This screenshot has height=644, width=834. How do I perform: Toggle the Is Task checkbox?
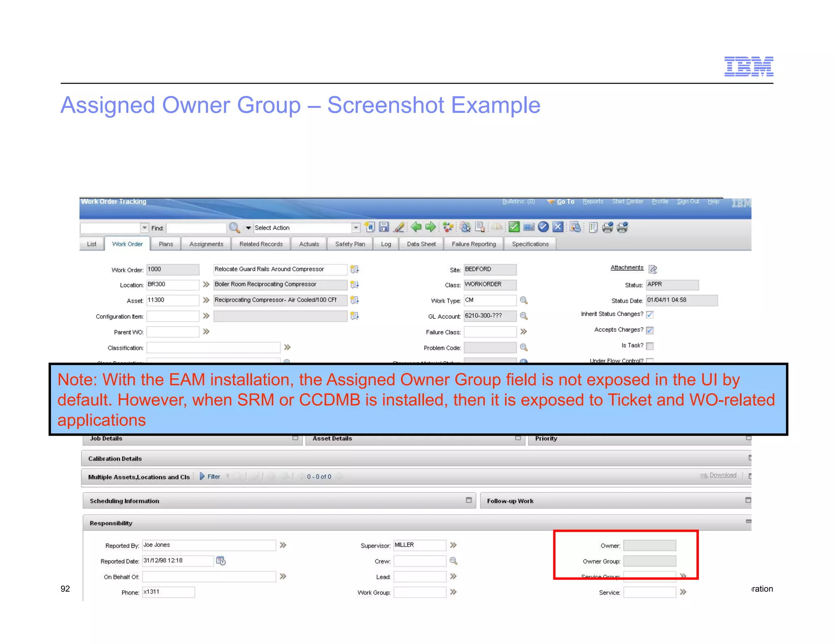650,346
